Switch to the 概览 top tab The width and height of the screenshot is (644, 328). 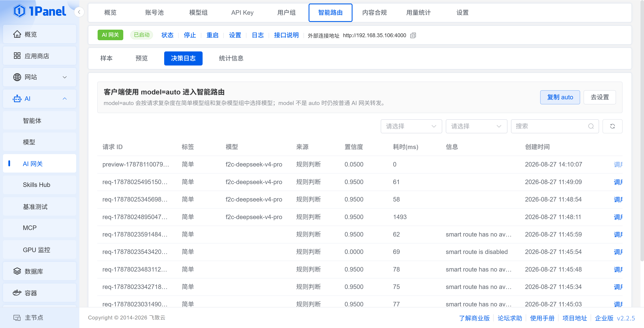(110, 13)
